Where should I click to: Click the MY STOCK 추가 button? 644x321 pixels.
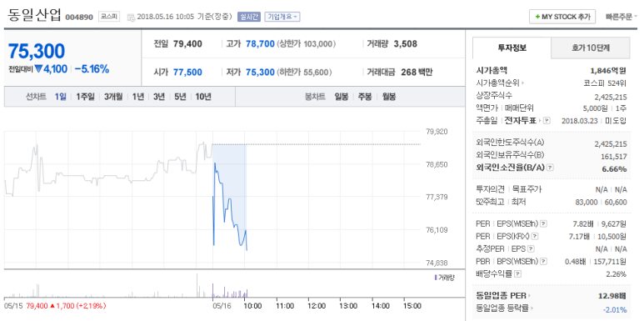coord(562,17)
